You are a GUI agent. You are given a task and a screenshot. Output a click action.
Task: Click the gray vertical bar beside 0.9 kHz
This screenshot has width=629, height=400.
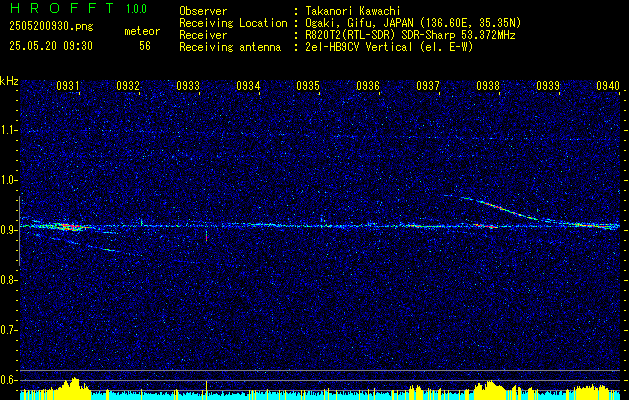point(19,231)
